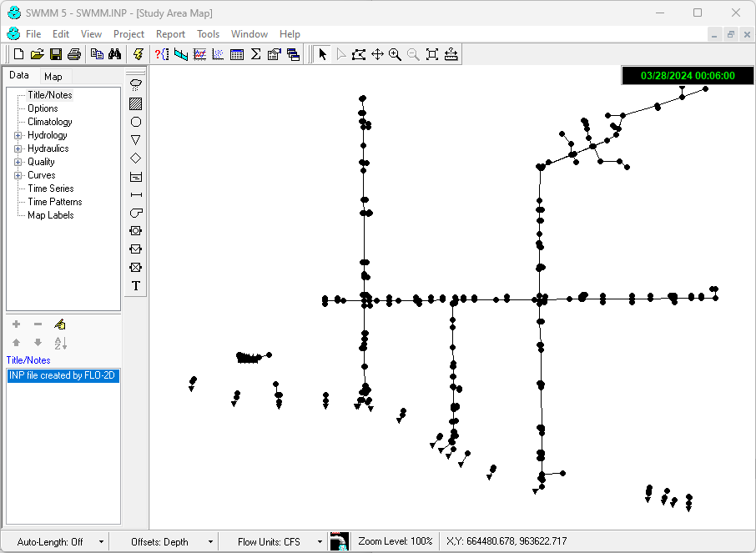The width and height of the screenshot is (756, 553).
Task: Activate the Zoom In magnifier tool
Action: tap(395, 54)
